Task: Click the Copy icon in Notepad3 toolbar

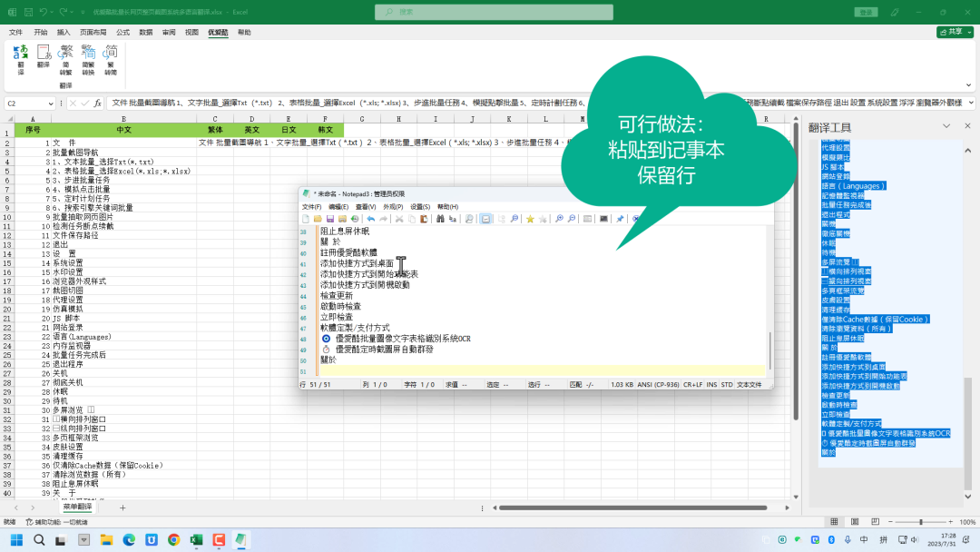Action: [411, 219]
